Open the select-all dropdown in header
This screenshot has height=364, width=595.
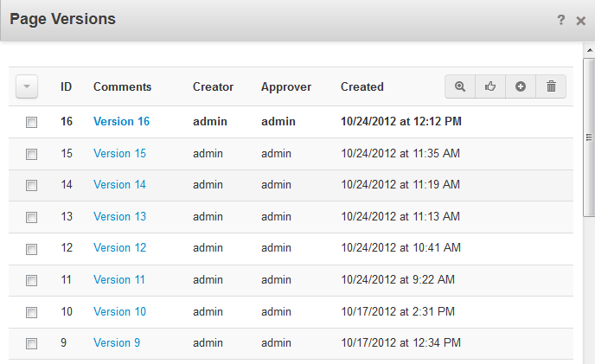[27, 86]
